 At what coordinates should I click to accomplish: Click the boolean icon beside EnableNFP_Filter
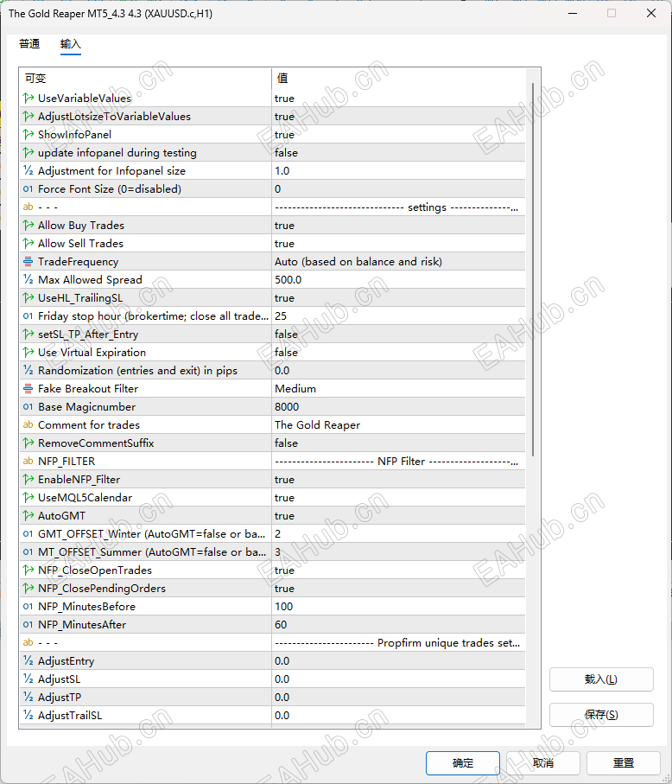click(x=28, y=480)
